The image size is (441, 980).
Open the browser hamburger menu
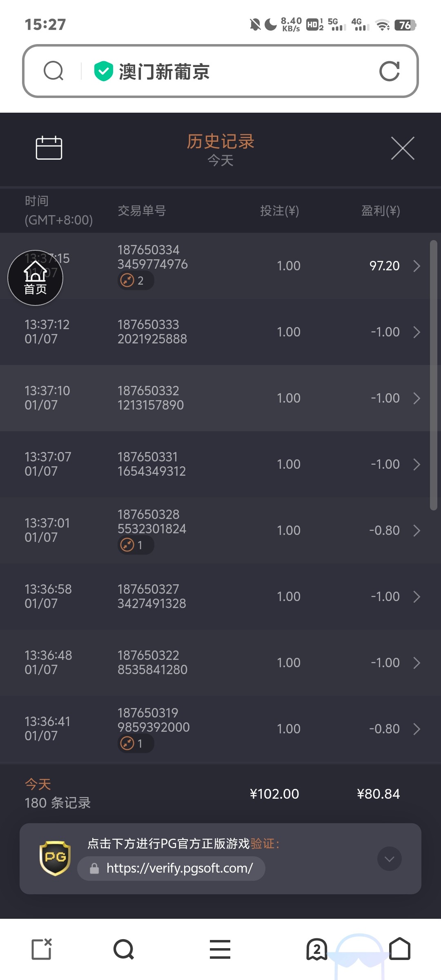[220, 949]
